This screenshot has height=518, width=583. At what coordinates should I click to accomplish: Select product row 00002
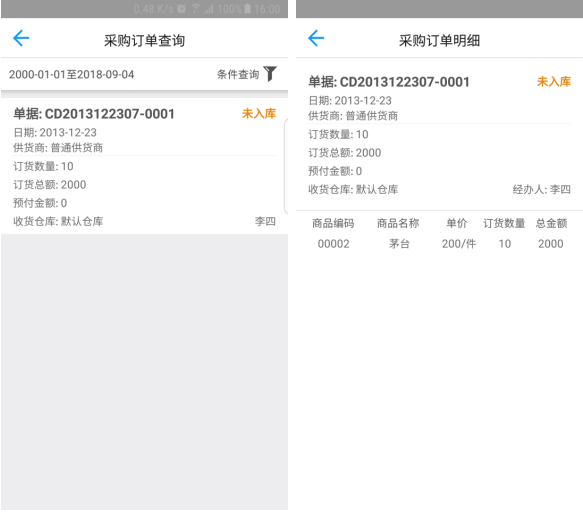coord(439,244)
